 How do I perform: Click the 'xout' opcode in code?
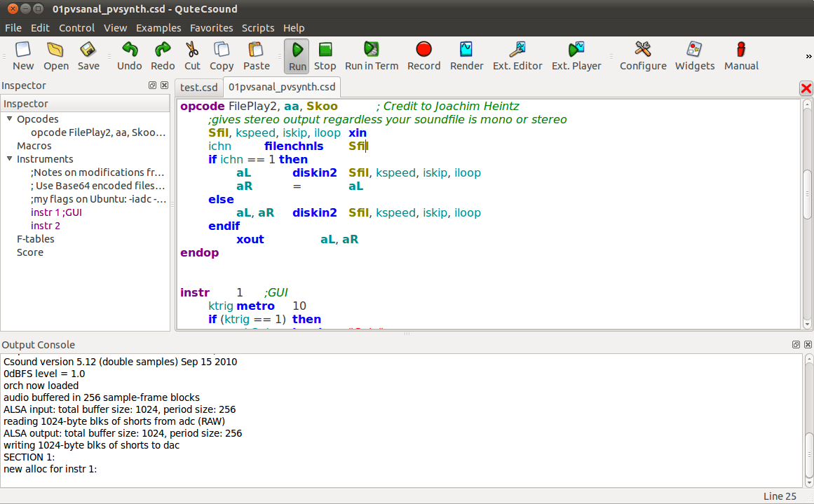(x=250, y=239)
